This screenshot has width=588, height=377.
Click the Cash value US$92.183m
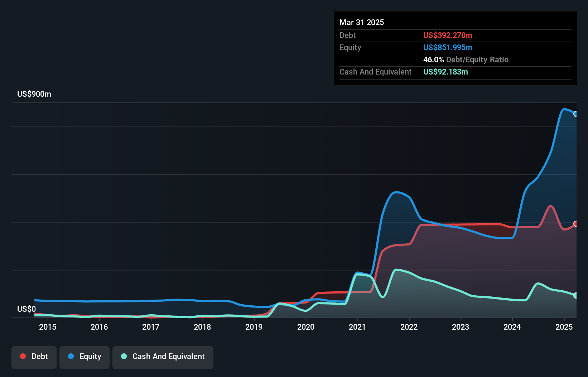(x=445, y=72)
